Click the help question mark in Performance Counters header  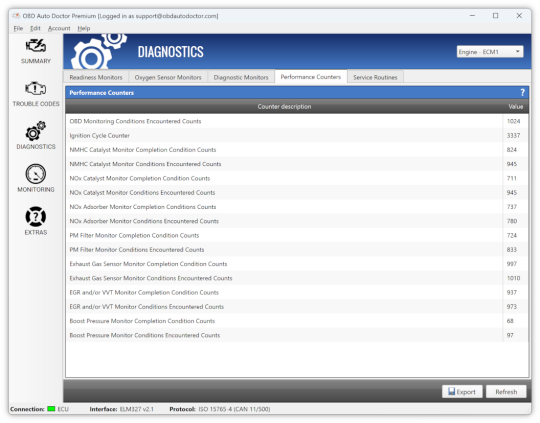522,92
